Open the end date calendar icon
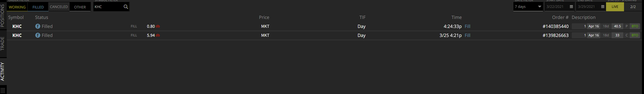 point(603,7)
